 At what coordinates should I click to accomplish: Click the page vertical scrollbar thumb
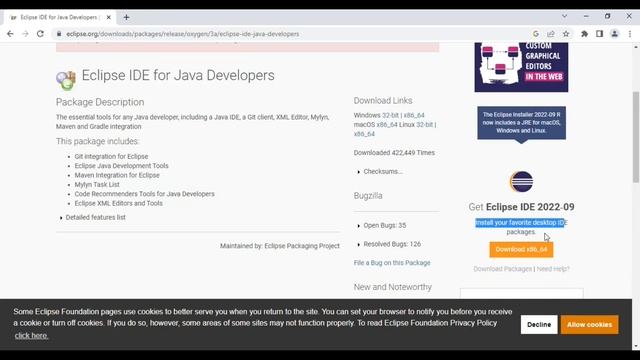click(636, 137)
